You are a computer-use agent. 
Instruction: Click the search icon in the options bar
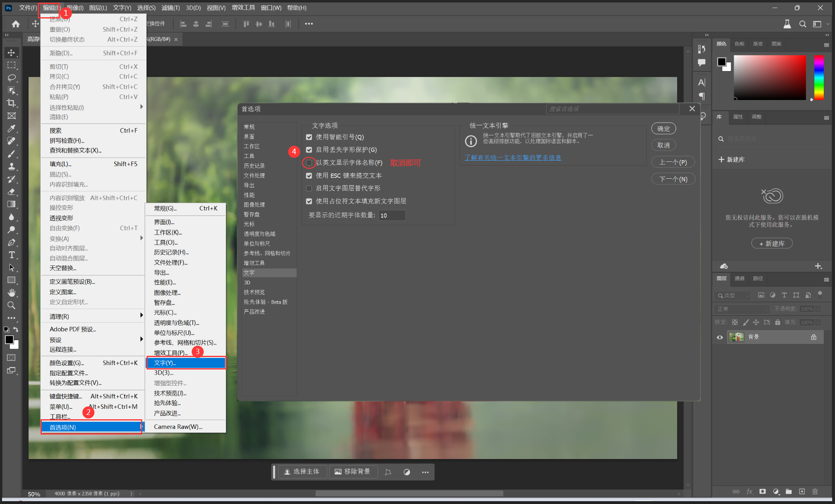click(x=802, y=24)
